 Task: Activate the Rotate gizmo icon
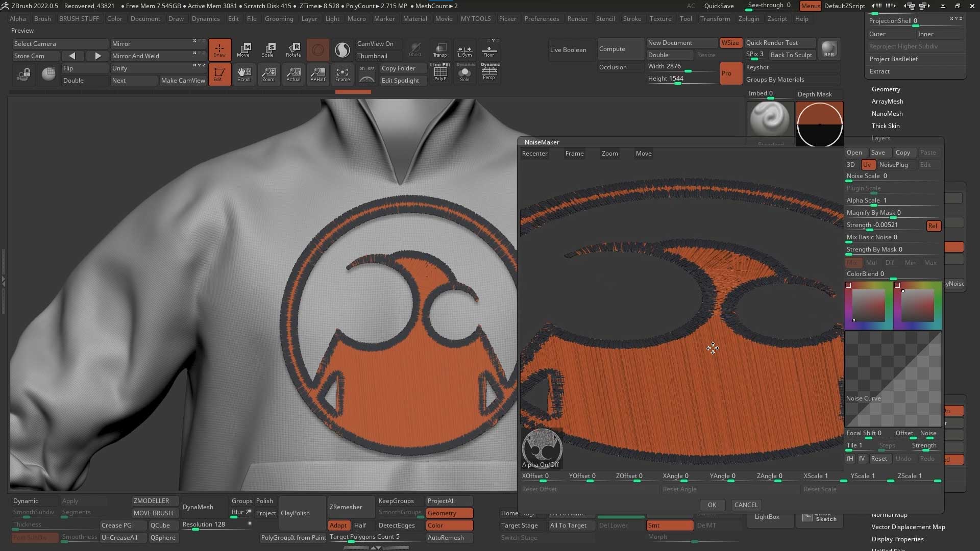click(x=293, y=49)
